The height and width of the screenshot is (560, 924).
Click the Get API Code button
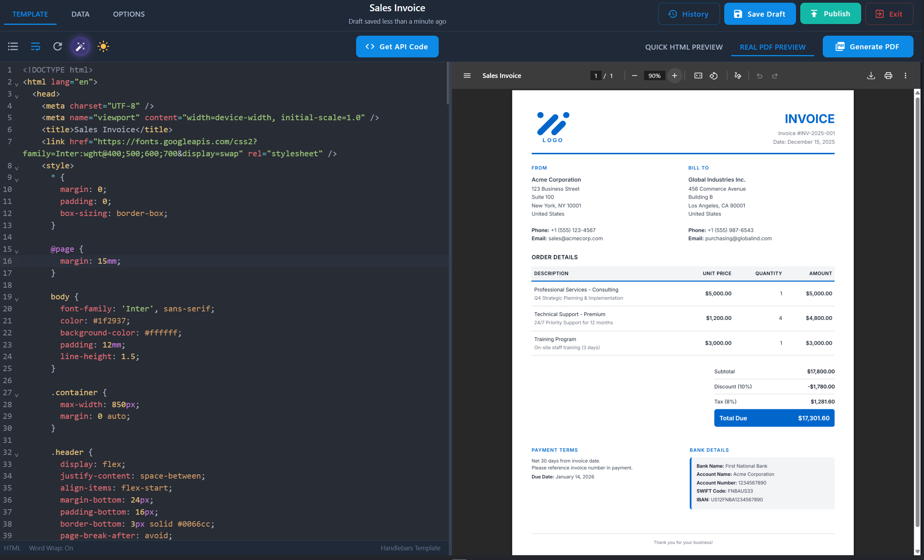click(397, 46)
